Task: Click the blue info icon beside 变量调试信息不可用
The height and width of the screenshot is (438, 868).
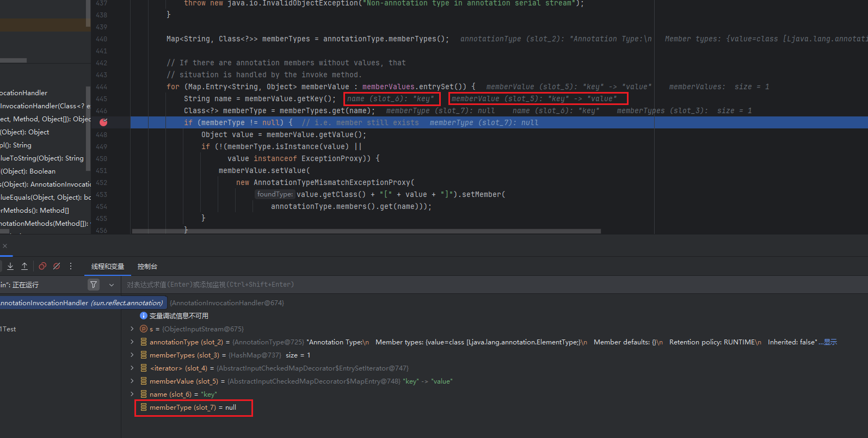Action: click(144, 316)
